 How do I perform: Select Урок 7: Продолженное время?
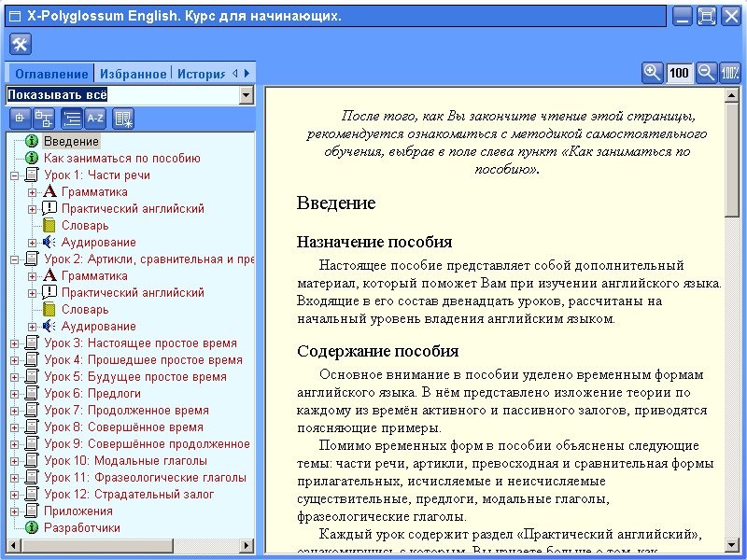click(x=126, y=410)
